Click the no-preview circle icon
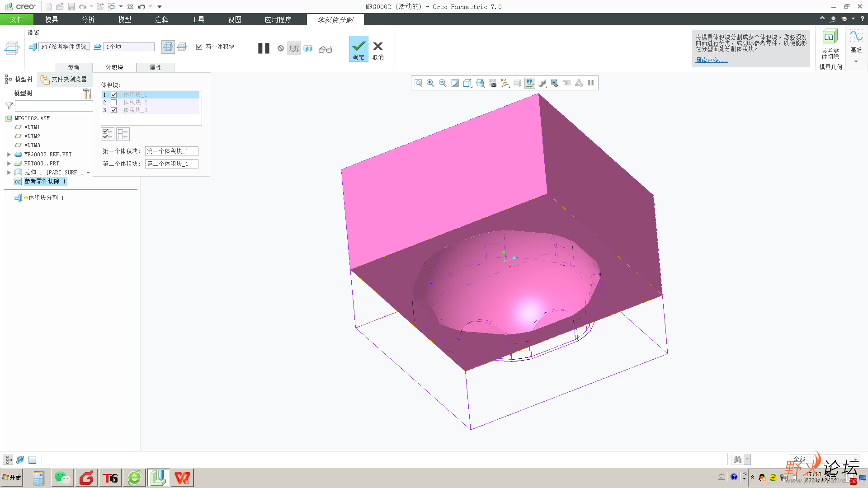Image resolution: width=868 pixels, height=488 pixels. 281,48
